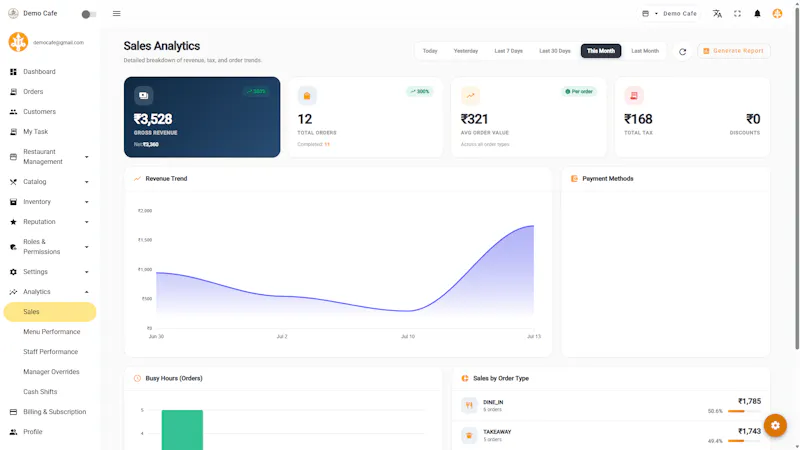
Task: Click the democafe@gmail.com email text
Action: click(58, 42)
